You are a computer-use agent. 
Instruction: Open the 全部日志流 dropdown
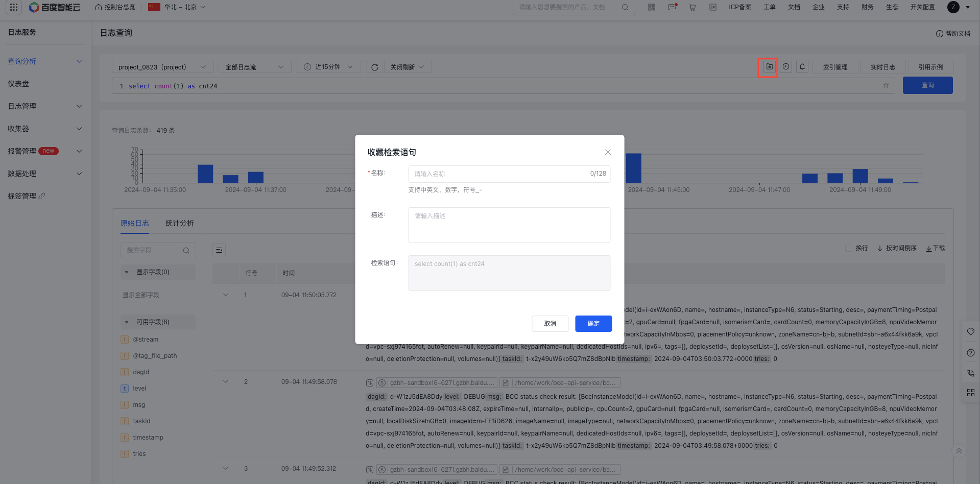coord(255,67)
